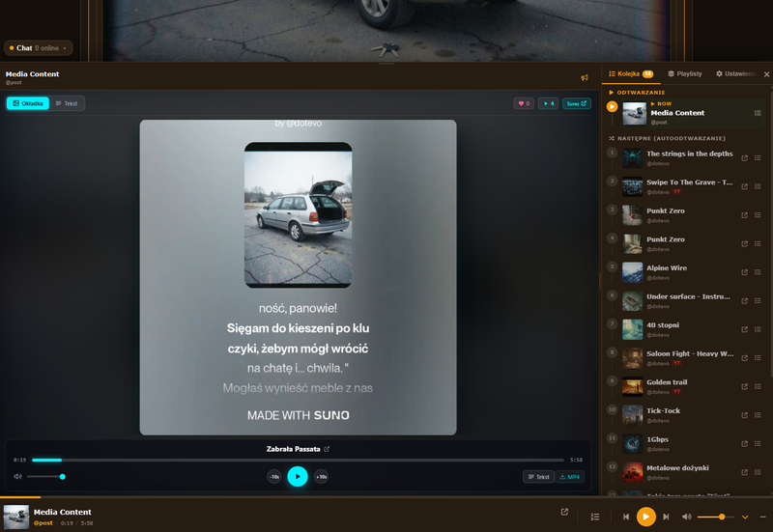The height and width of the screenshot is (532, 773).
Task: Seek on the cyan track progress bar
Action: coord(298,461)
